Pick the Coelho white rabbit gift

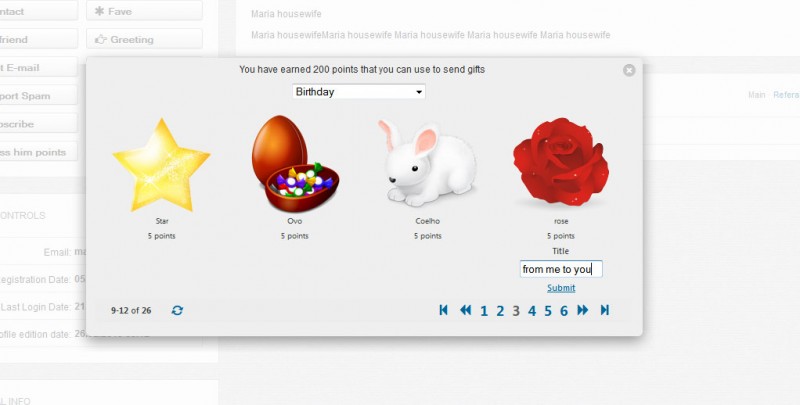(427, 163)
